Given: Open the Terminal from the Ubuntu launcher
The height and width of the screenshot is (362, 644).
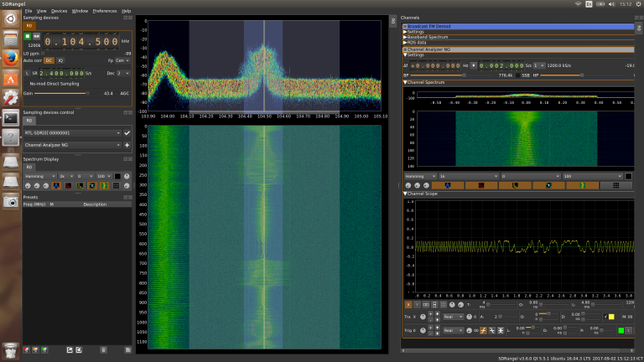Looking at the screenshot, I should coord(10,118).
